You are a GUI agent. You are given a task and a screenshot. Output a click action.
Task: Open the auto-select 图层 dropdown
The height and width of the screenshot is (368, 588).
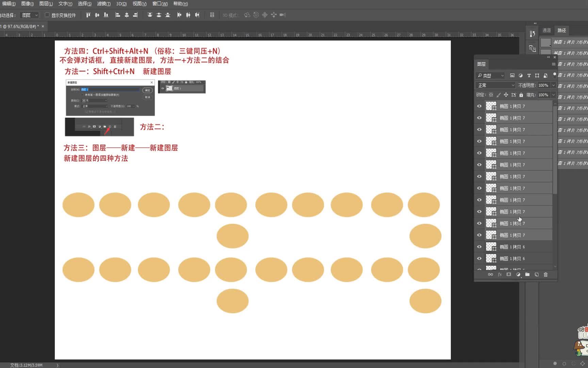(x=30, y=15)
